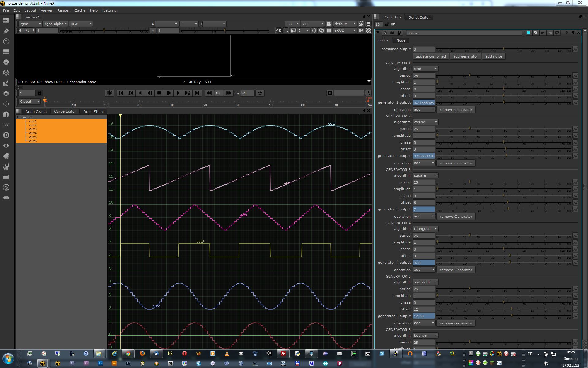The height and width of the screenshot is (368, 588).
Task: Click the help question mark in noizze panel
Action: (x=566, y=33)
